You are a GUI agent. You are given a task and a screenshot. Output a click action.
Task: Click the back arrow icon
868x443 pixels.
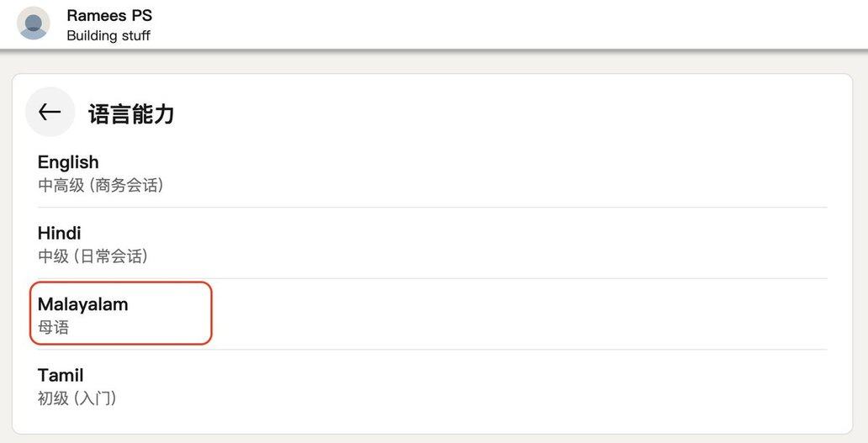50,112
